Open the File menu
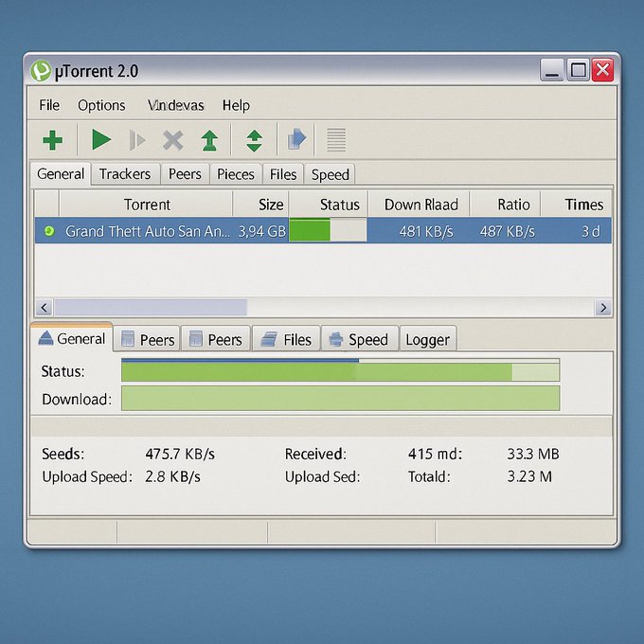 49,105
